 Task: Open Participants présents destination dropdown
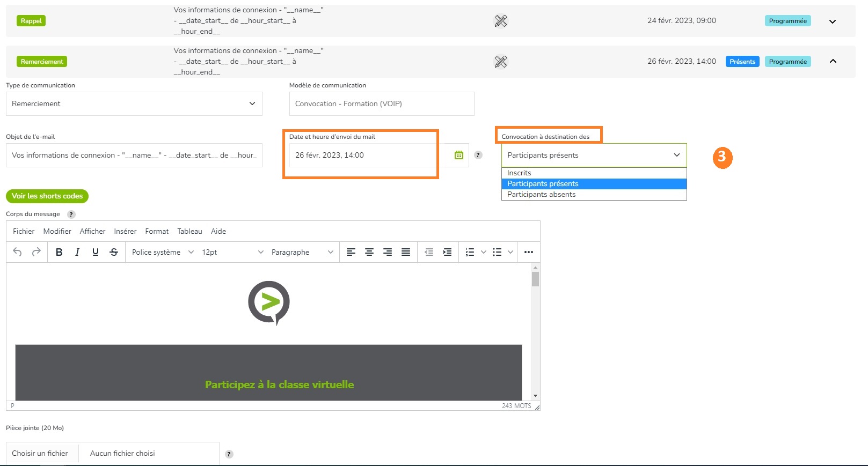point(594,155)
